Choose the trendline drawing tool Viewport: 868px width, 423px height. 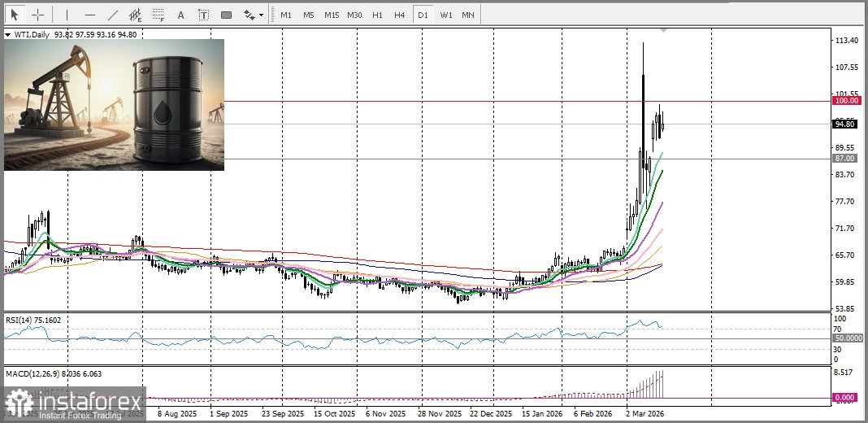pyautogui.click(x=112, y=15)
